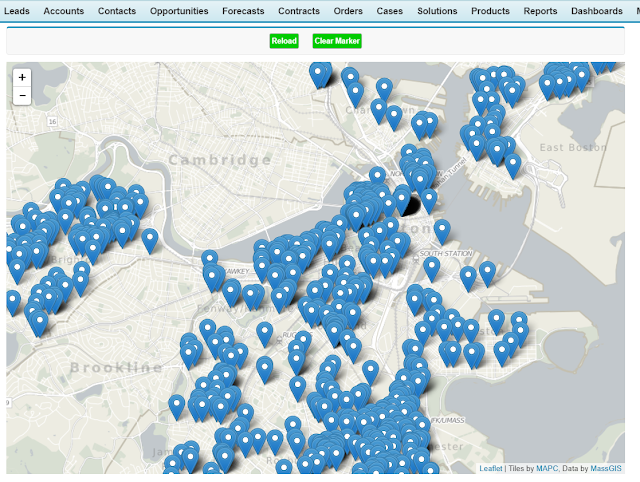Screen dimensions: 640x482
Task: Zoom in the map with plus button
Action: [22, 78]
